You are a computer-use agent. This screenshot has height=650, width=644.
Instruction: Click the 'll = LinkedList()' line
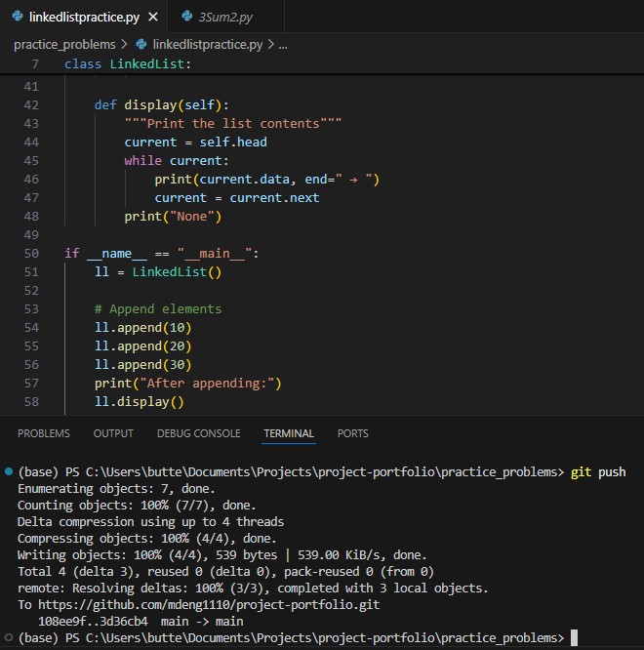[158, 272]
